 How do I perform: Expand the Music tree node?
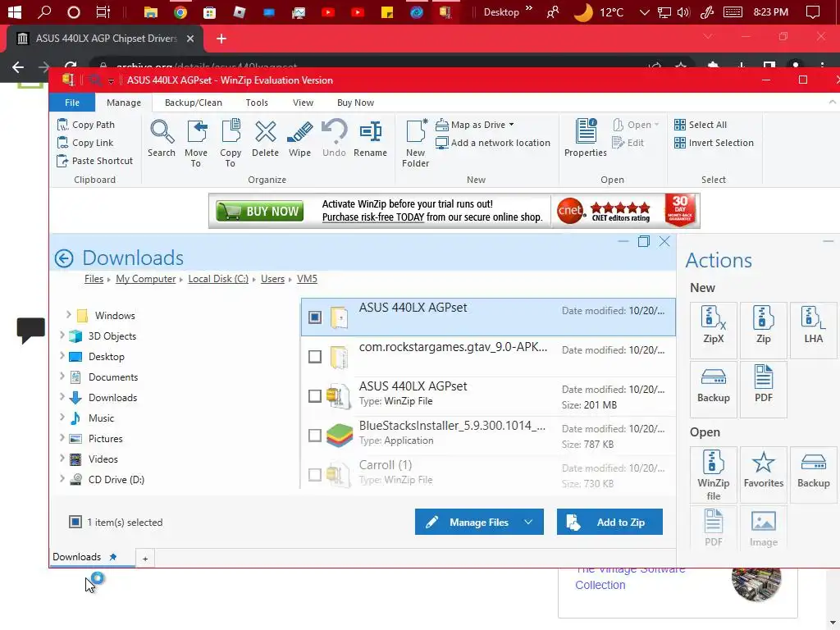pos(62,418)
